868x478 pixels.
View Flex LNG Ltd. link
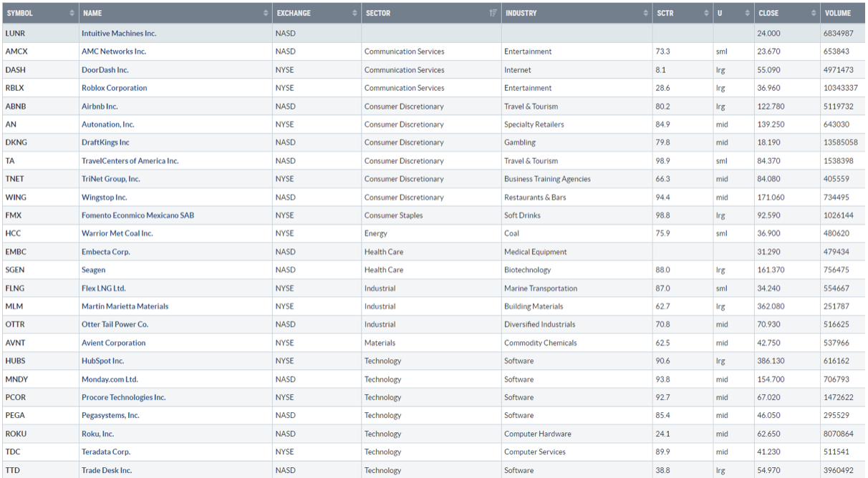[x=104, y=288]
